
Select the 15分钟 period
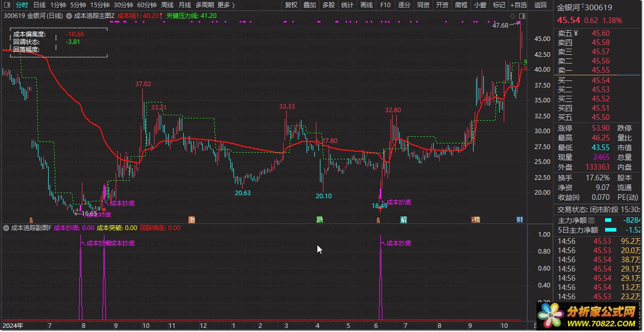[100, 5]
